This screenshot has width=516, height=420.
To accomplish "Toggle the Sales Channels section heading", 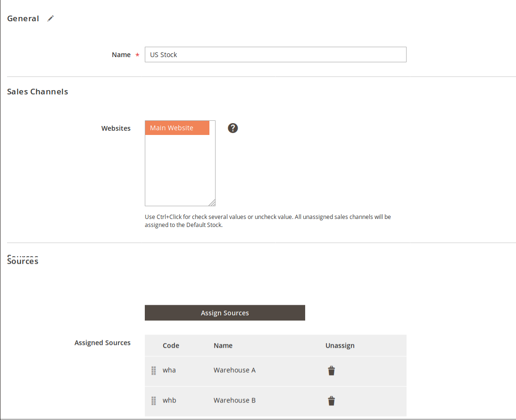I will pyautogui.click(x=38, y=92).
